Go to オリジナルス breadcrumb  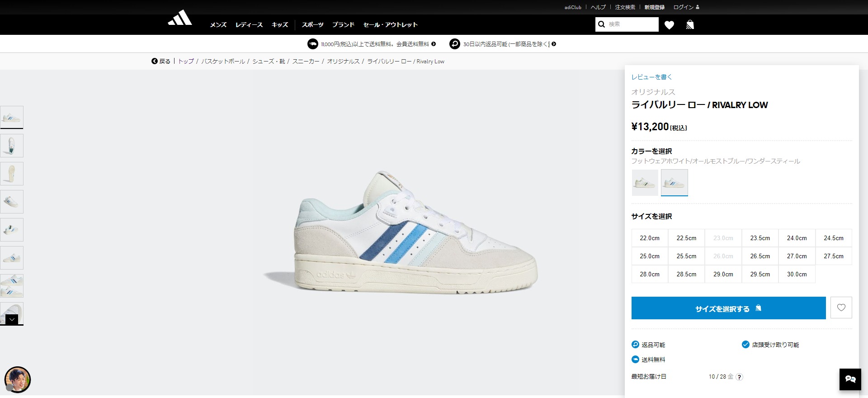(x=343, y=61)
